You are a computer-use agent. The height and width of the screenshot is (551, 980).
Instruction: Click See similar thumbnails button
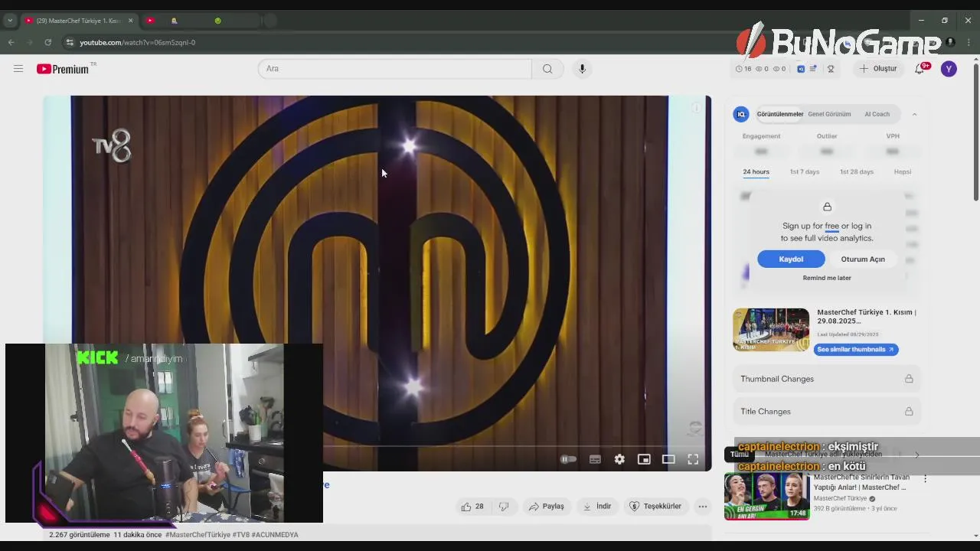coord(855,350)
